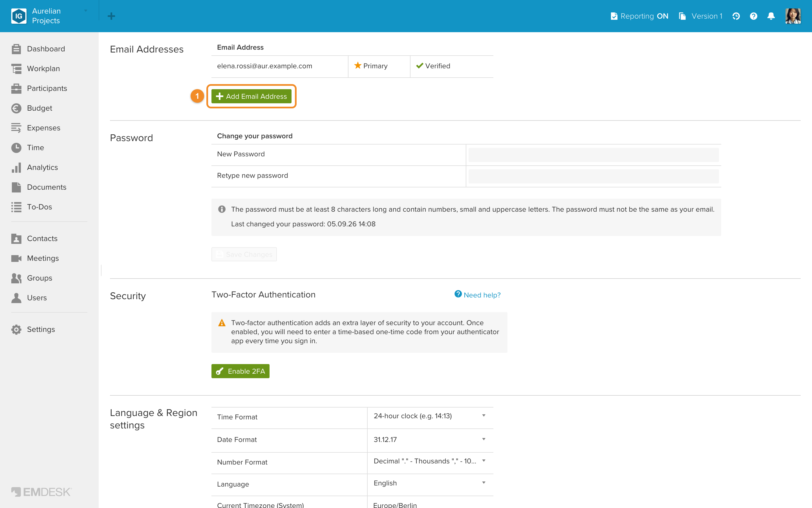Open Contacts in the sidebar
The width and height of the screenshot is (812, 508).
34,238
